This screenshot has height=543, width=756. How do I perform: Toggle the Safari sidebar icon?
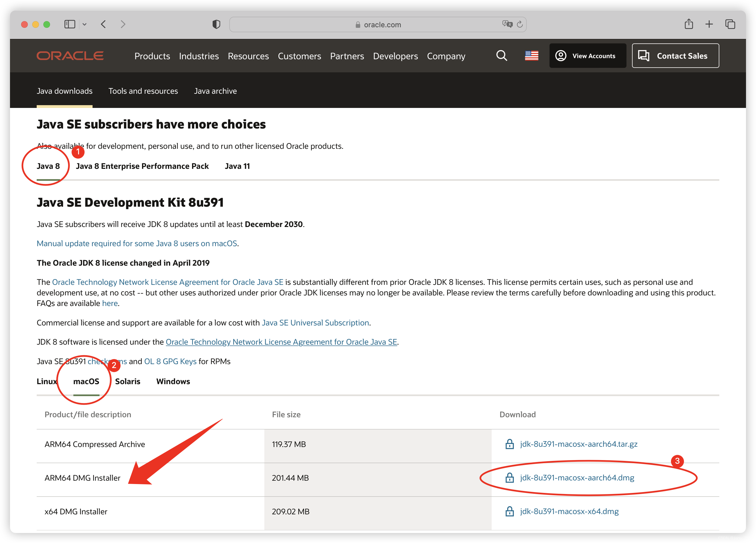[70, 24]
